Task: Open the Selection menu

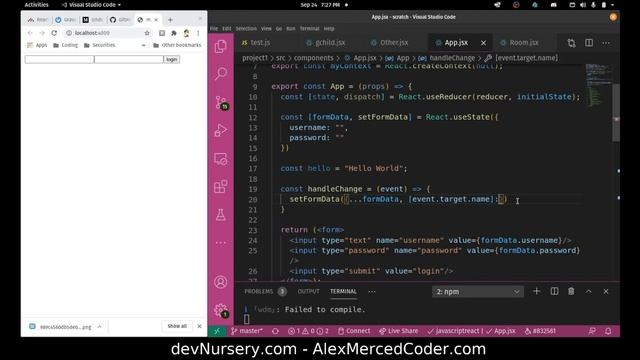Action: click(246, 29)
